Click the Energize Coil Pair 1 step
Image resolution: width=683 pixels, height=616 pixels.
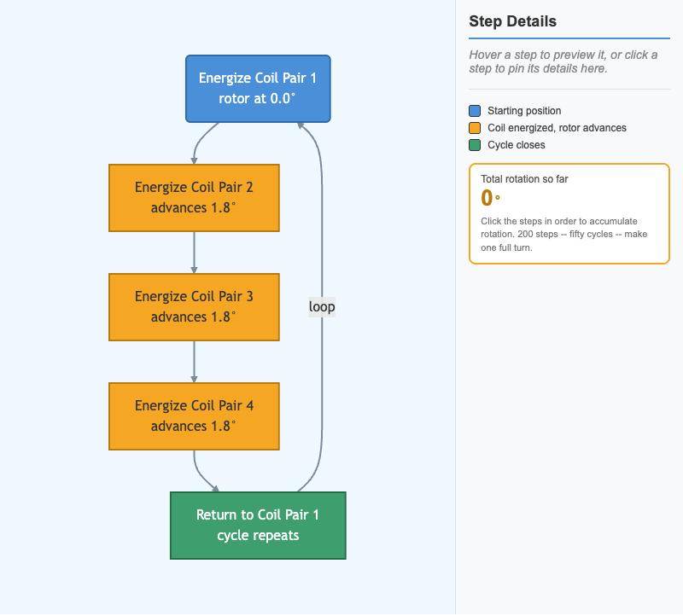(258, 89)
